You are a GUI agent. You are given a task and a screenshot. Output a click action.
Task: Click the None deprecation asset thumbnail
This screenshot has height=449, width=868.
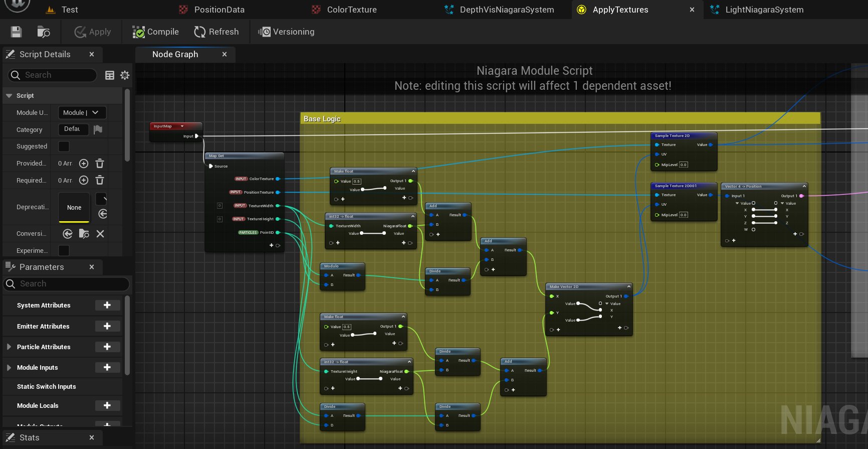coord(74,207)
